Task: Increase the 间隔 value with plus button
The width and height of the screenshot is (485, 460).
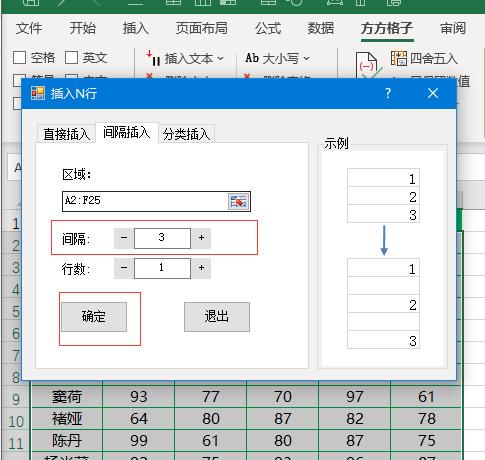Action: click(201, 238)
